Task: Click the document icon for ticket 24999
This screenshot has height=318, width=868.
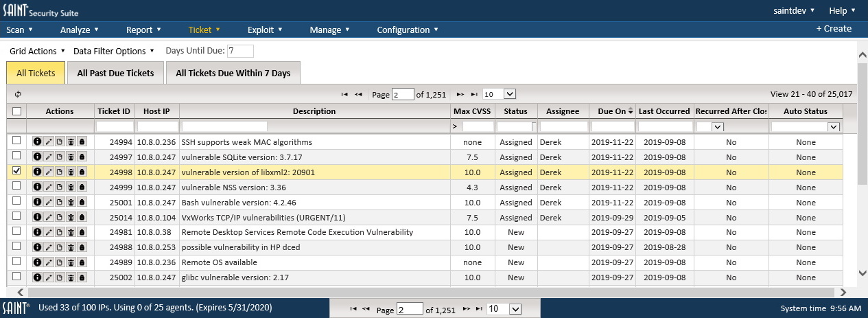Action: (60, 188)
